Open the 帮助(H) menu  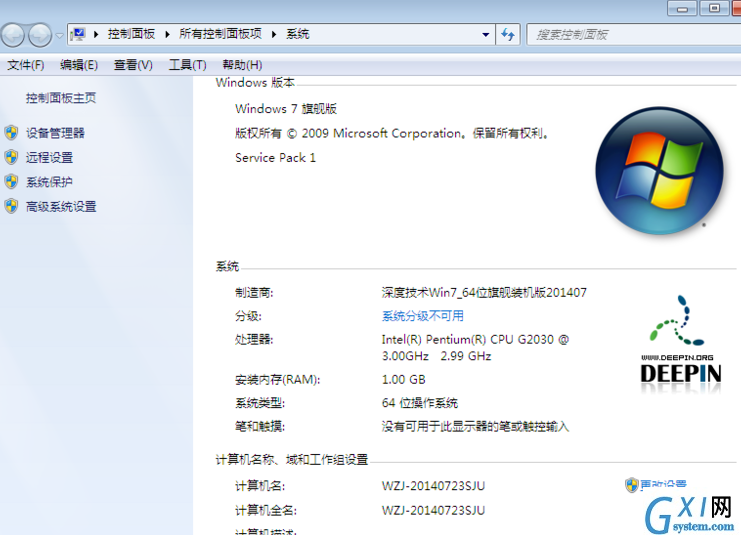(x=242, y=65)
